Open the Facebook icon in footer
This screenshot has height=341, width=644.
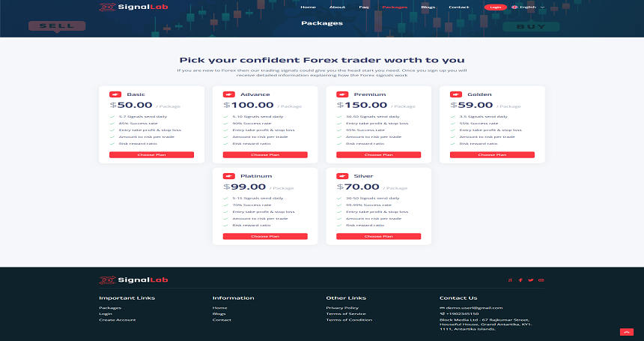pos(520,280)
